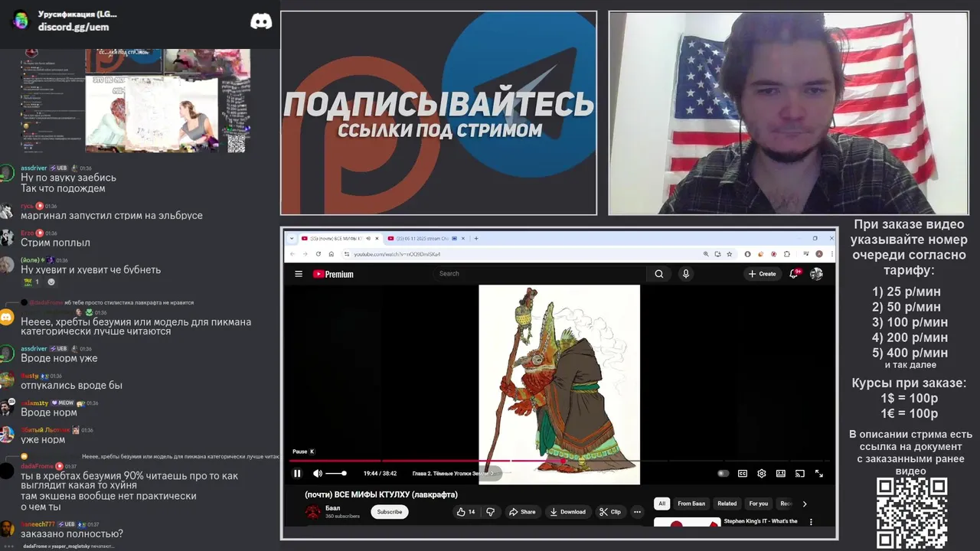Pause the video playback
Screen dimensions: 980x551
[297, 474]
